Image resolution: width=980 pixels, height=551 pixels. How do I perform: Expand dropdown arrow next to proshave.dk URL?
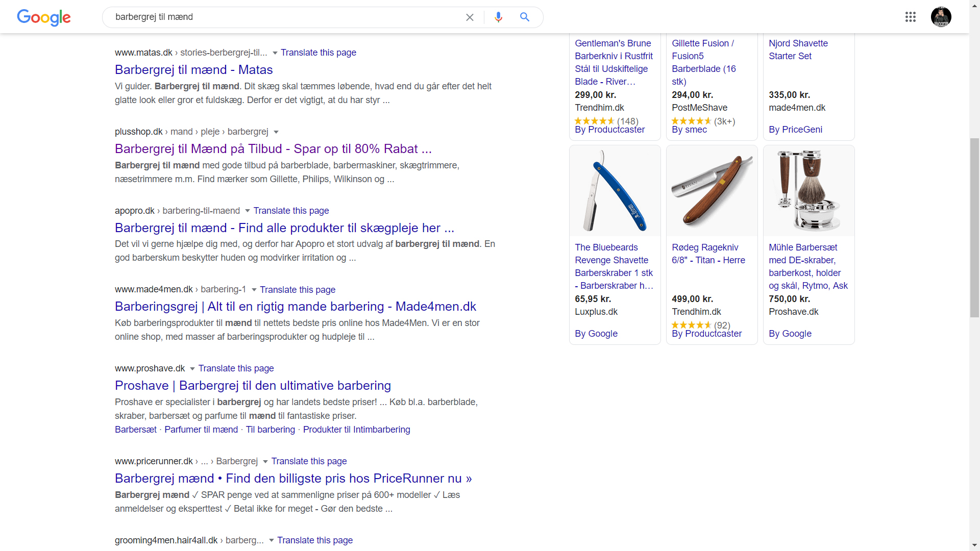click(192, 369)
